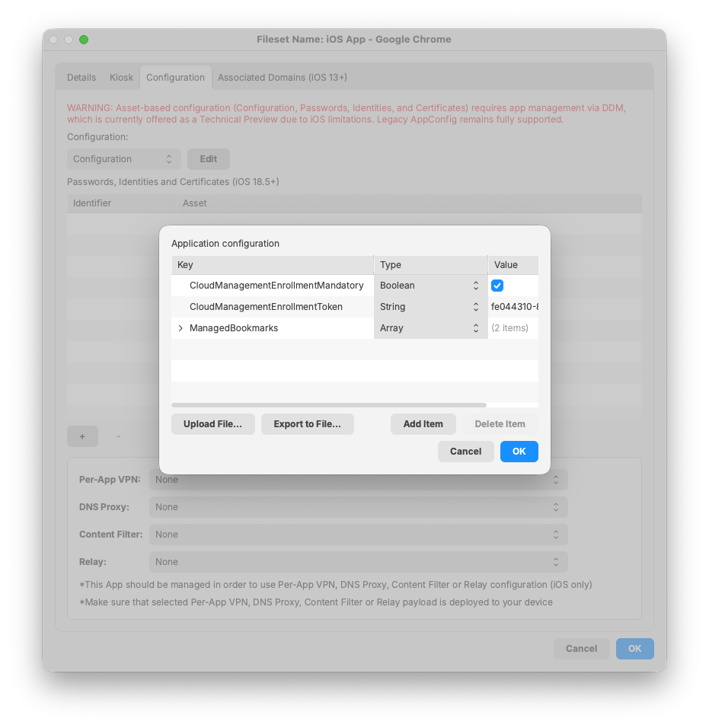This screenshot has height=728, width=709.
Task: Click the Identifier column header
Action: click(122, 203)
